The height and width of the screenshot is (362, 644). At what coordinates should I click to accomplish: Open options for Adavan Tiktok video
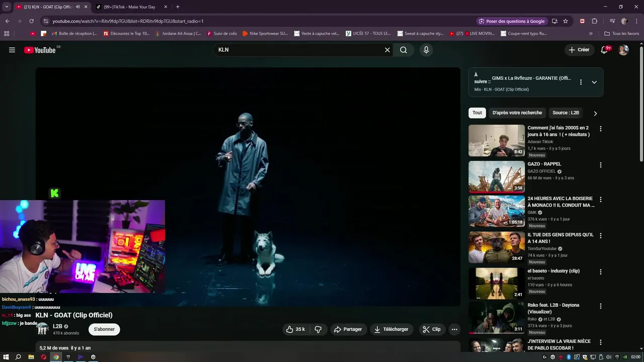tap(600, 129)
